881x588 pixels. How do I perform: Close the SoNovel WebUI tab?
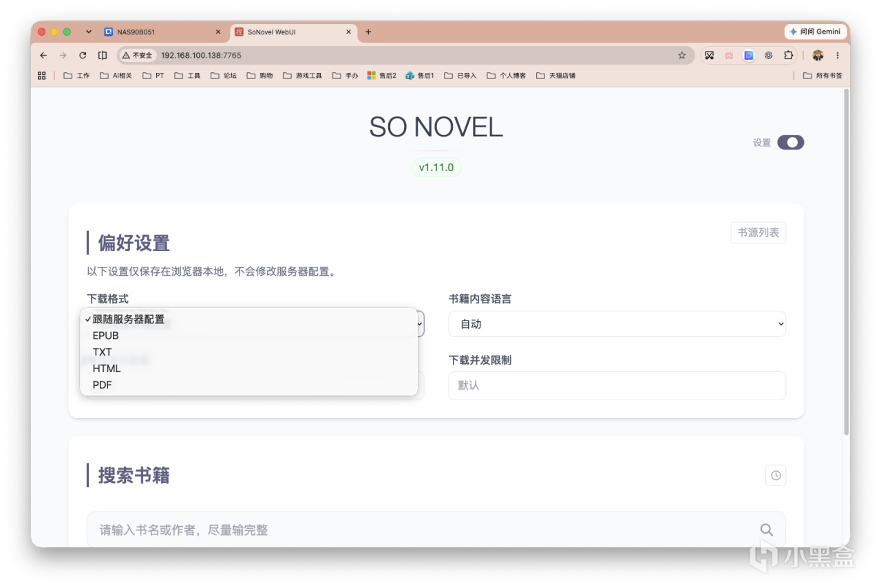348,32
